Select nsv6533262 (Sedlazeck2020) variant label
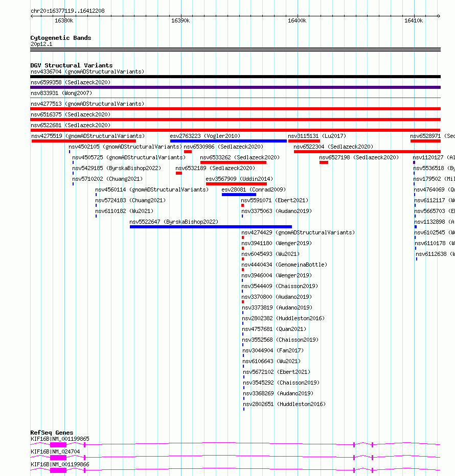Image resolution: width=455 pixels, height=476 pixels. point(239,157)
